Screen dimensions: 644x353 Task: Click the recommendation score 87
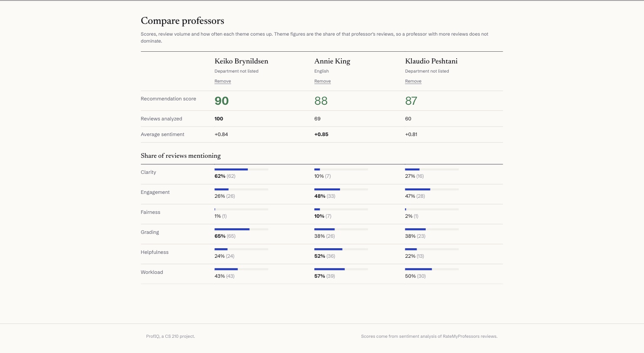(411, 101)
